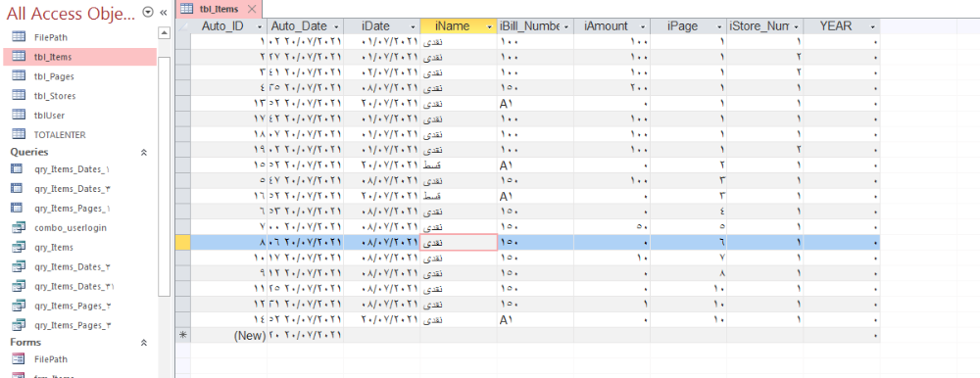Click iName cell in Auto_ID ١٥ row
980x378 pixels.
[x=459, y=165]
